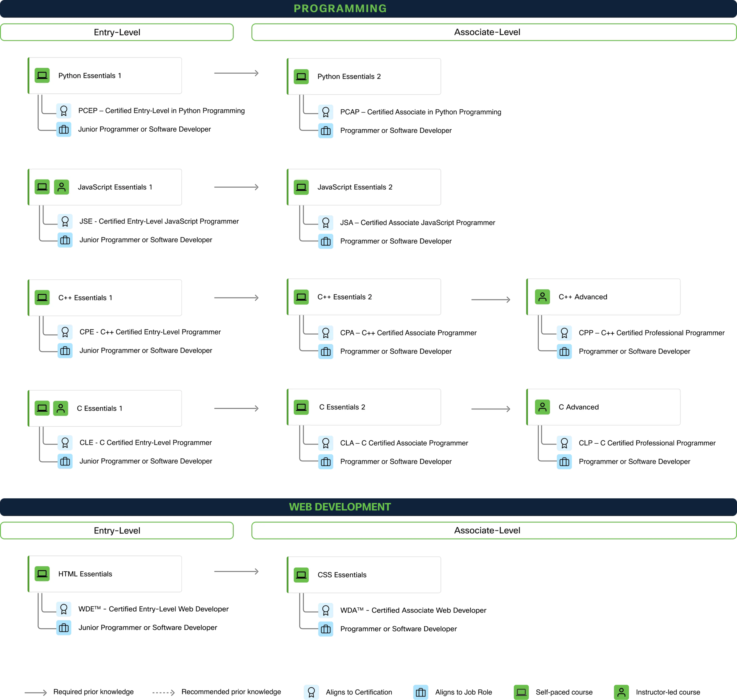Open the C++ Essentials 2 course card
This screenshot has width=737, height=700.
click(364, 297)
